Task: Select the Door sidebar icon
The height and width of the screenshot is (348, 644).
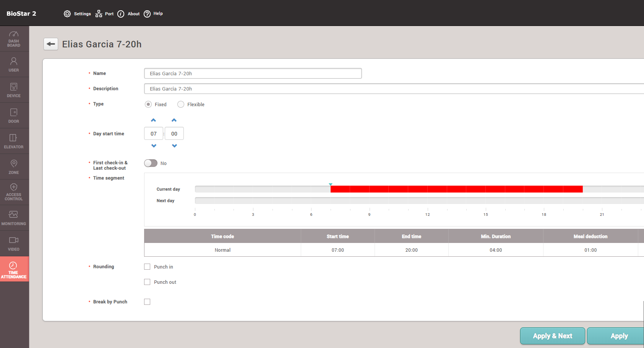Action: [14, 116]
